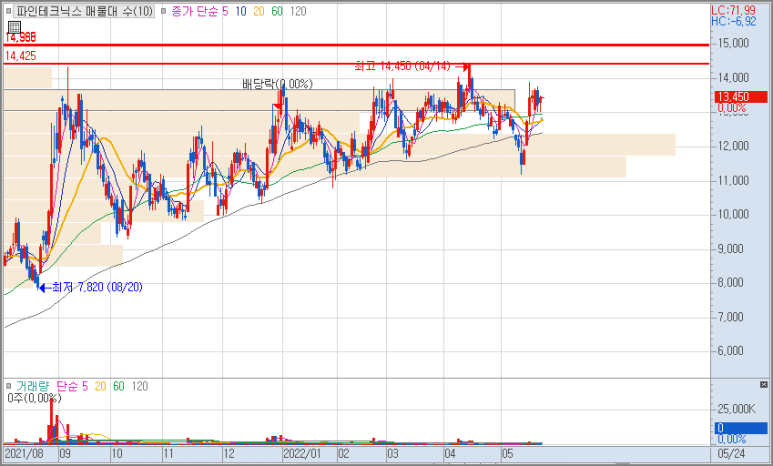Click the volume 20 moving average legend
This screenshot has width=773, height=466.
click(x=101, y=386)
